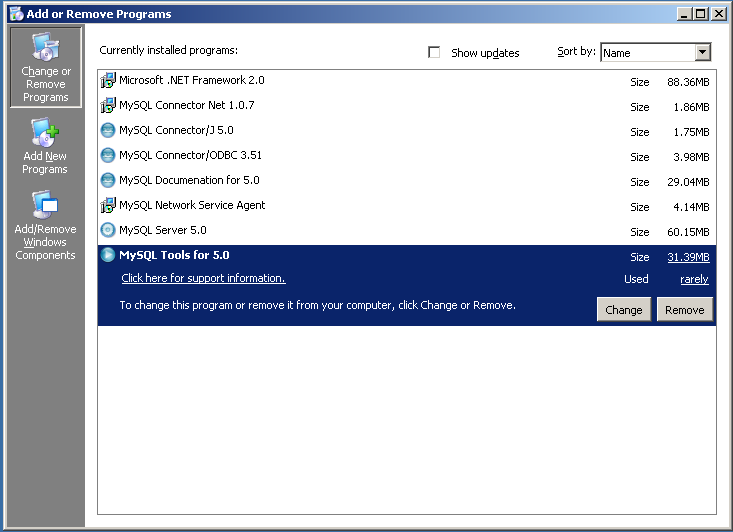Image resolution: width=733 pixels, height=532 pixels.
Task: Click the MySQL Network Service Agent icon
Action: [x=108, y=206]
